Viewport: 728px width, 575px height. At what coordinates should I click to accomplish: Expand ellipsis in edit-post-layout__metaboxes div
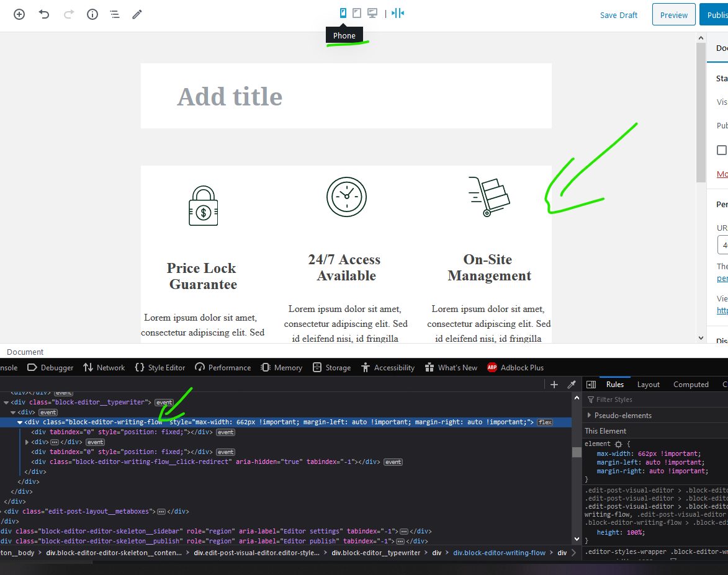161,511
